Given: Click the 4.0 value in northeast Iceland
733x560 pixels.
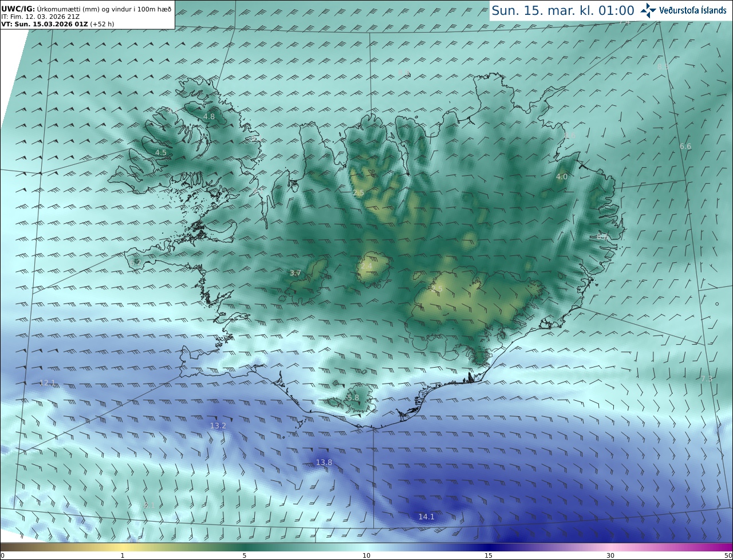Looking at the screenshot, I should click(x=562, y=177).
